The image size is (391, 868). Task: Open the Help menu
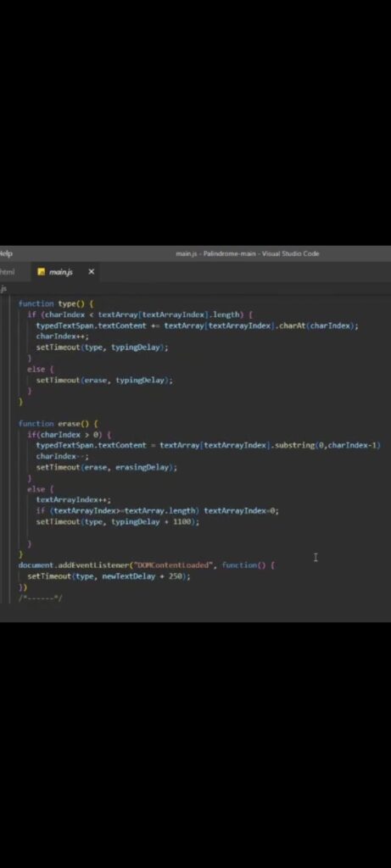coord(6,253)
